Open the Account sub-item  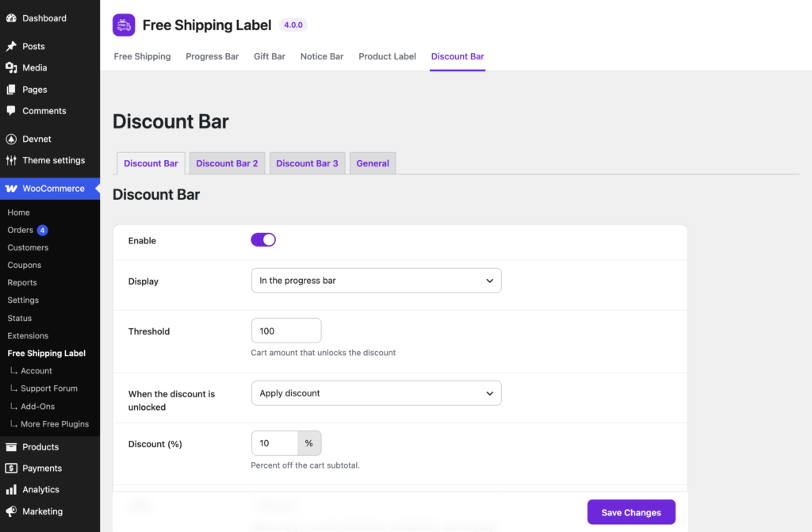pyautogui.click(x=36, y=371)
